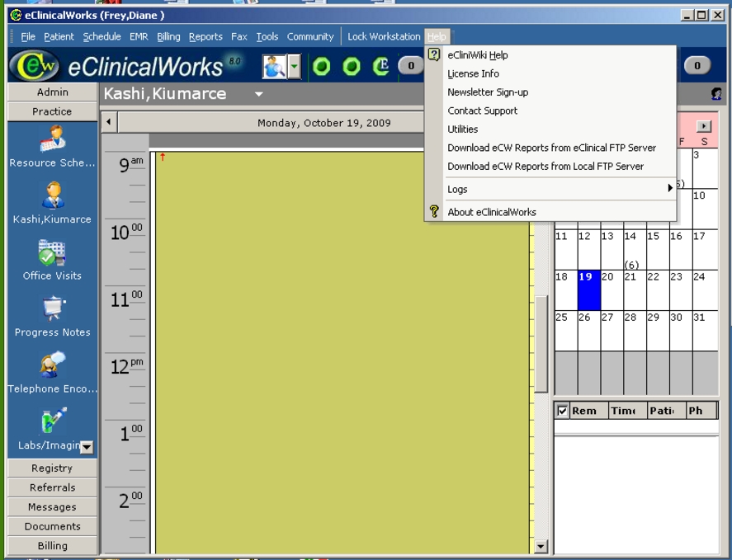This screenshot has width=732, height=560.
Task: Open the Billing menu
Action: click(x=168, y=36)
